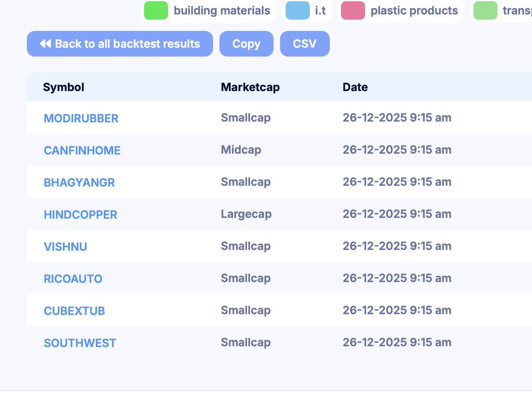
Task: Sort the table by Marketcap column
Action: [250, 87]
